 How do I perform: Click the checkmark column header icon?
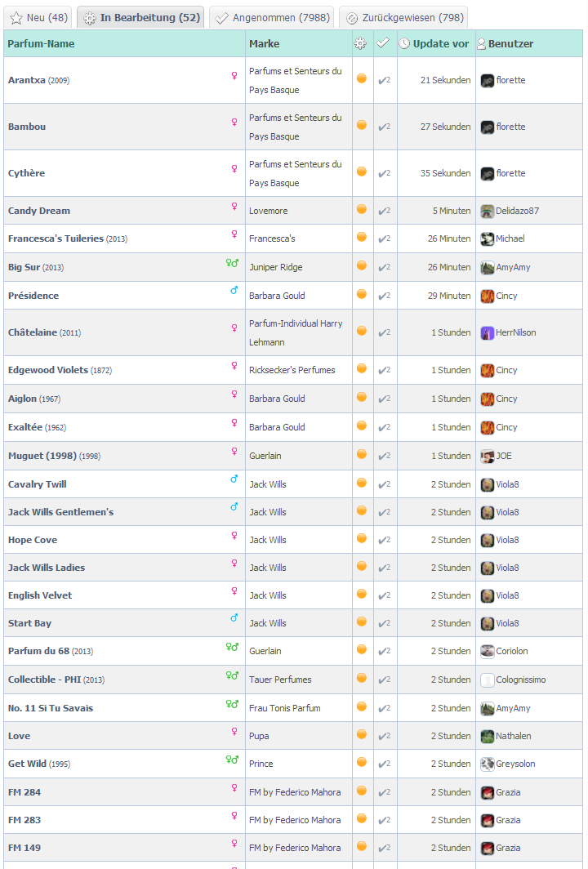coord(383,43)
